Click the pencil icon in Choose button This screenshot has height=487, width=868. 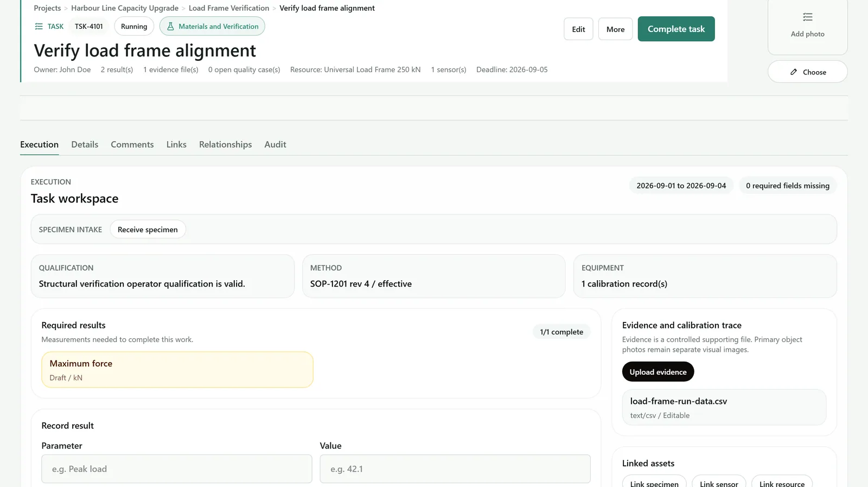(x=794, y=72)
